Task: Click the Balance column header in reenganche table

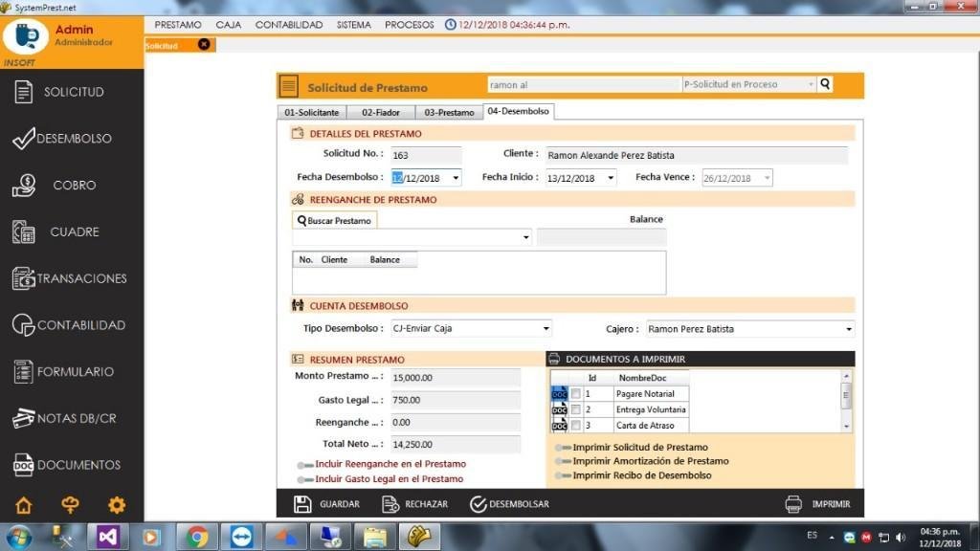Action: click(x=385, y=259)
